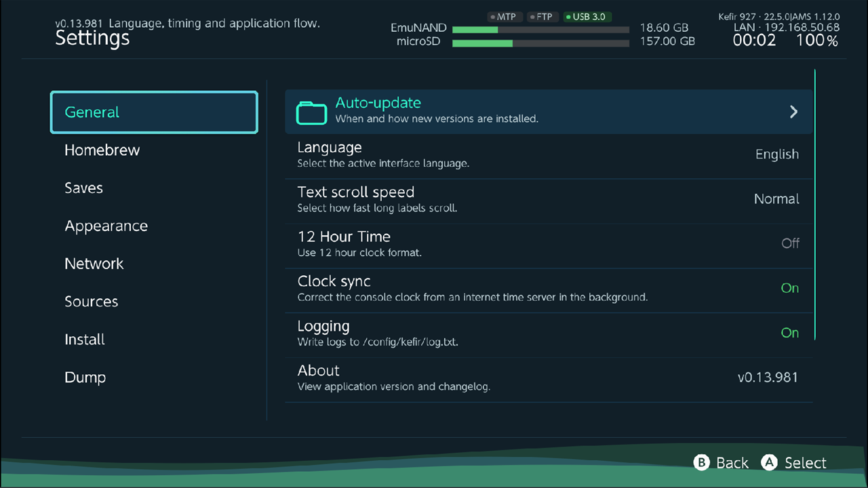
Task: Click the settings list vertical scrollbar
Action: pyautogui.click(x=814, y=203)
